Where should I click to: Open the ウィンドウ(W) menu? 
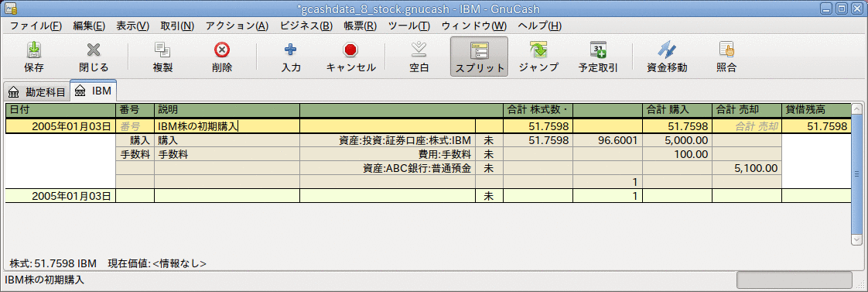click(474, 26)
